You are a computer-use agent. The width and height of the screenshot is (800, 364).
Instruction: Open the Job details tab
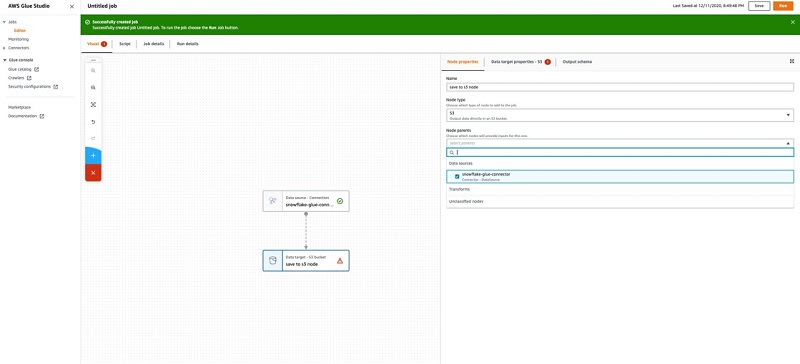coord(154,44)
